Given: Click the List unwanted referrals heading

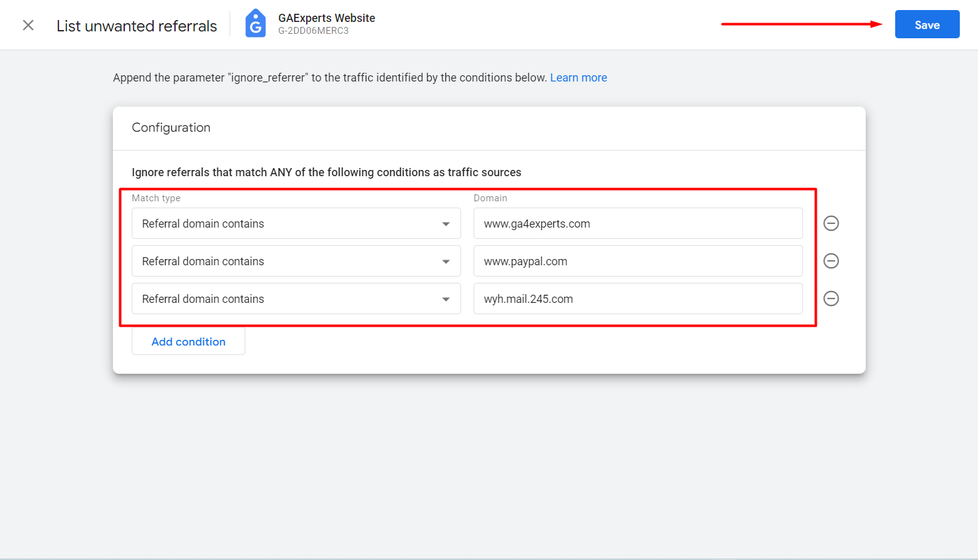Looking at the screenshot, I should 136,25.
